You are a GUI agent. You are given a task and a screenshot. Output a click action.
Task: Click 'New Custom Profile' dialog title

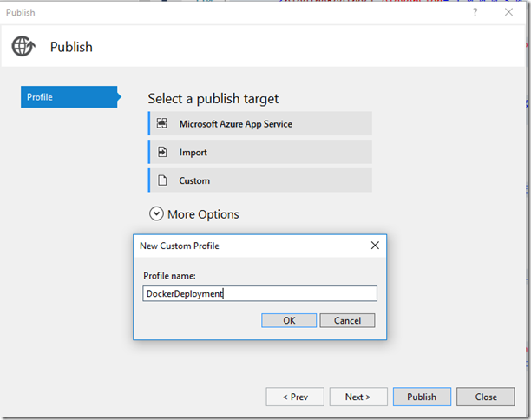179,246
